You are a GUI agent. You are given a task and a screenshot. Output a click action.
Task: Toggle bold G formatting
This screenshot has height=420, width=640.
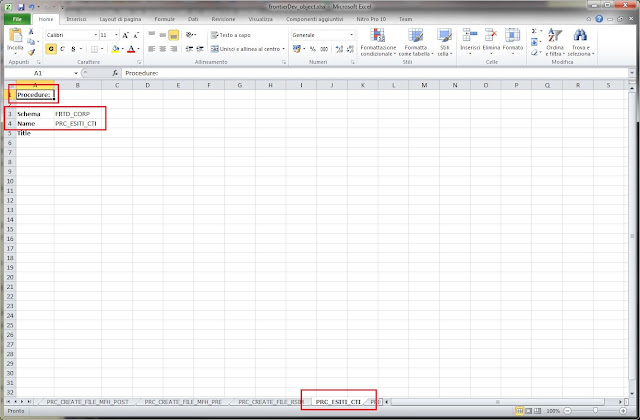(x=51, y=49)
